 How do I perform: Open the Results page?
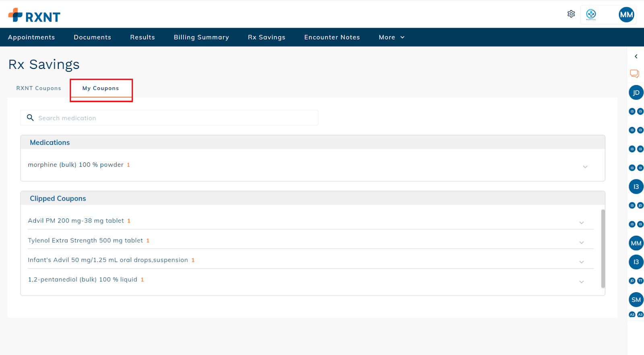(142, 37)
